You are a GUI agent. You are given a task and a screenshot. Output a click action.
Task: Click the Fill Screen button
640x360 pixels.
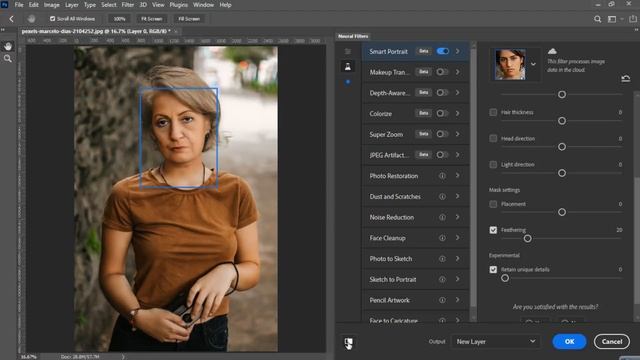tap(189, 19)
